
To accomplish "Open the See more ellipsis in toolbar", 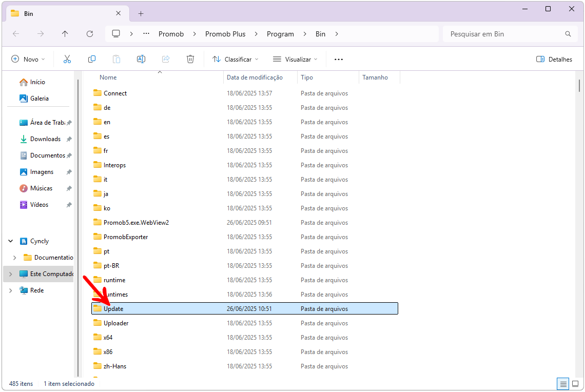I will (x=338, y=60).
